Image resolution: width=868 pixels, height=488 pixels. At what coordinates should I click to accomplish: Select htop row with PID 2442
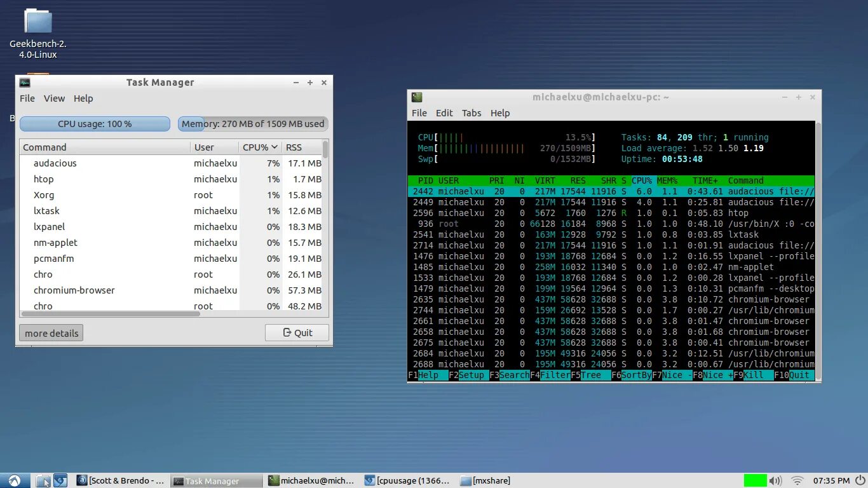pos(611,191)
